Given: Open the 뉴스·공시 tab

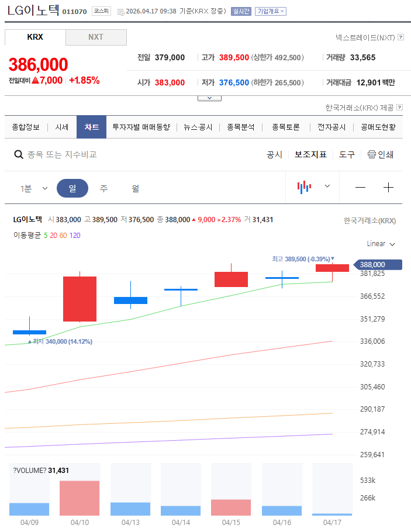Looking at the screenshot, I should (x=198, y=127).
